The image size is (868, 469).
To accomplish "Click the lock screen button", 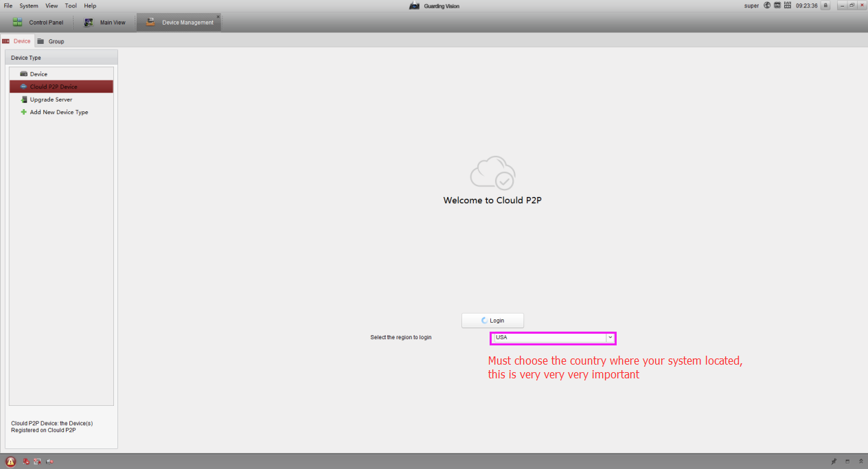I will click(x=825, y=5).
